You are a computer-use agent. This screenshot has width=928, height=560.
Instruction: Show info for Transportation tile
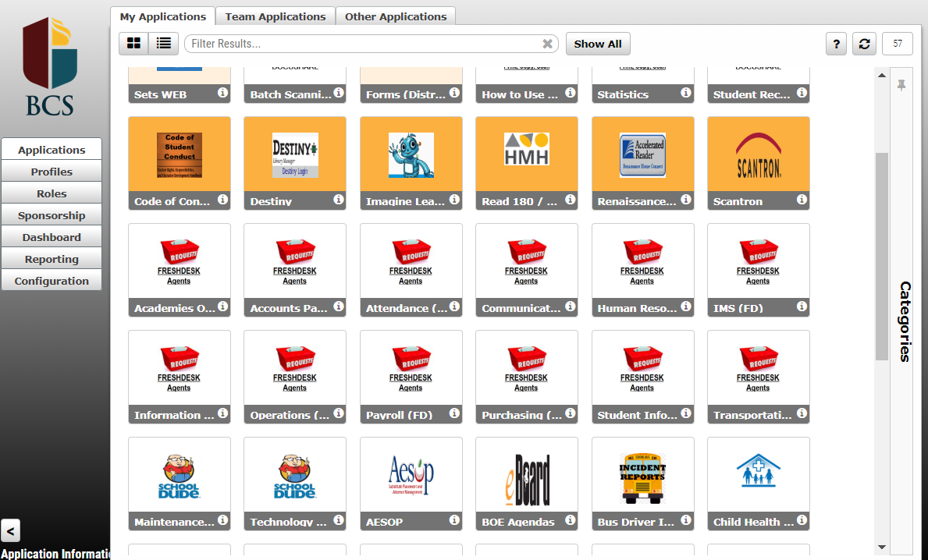click(802, 413)
